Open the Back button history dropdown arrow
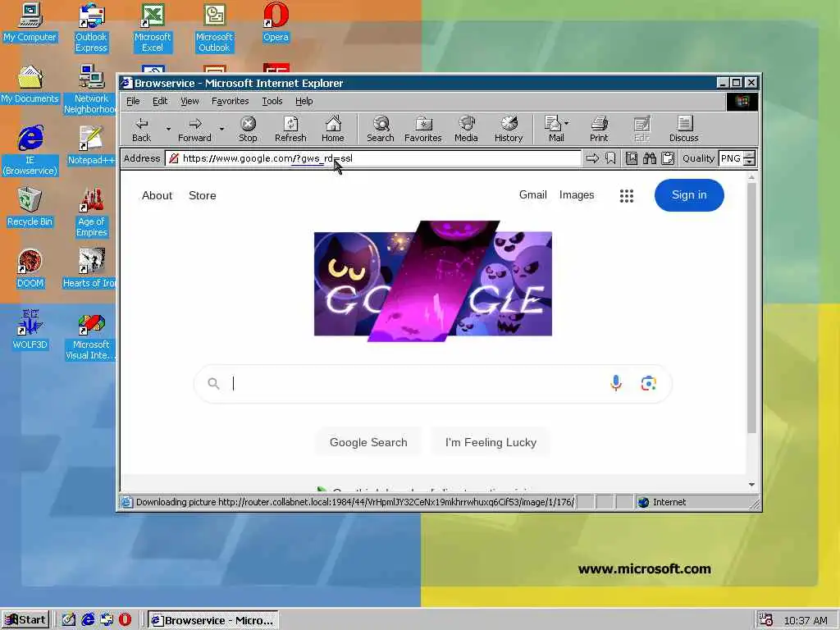 click(168, 129)
